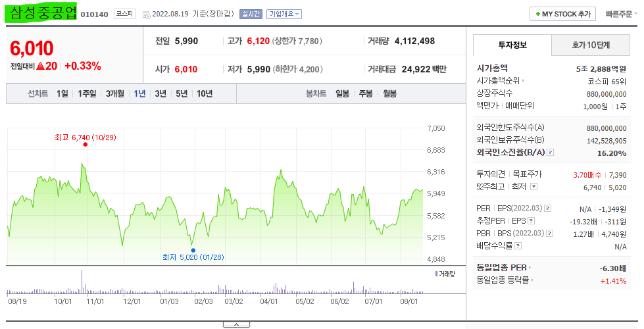The width and height of the screenshot is (644, 329).
Task: Open help icon beside 추정PER EPS
Action: click(x=531, y=221)
